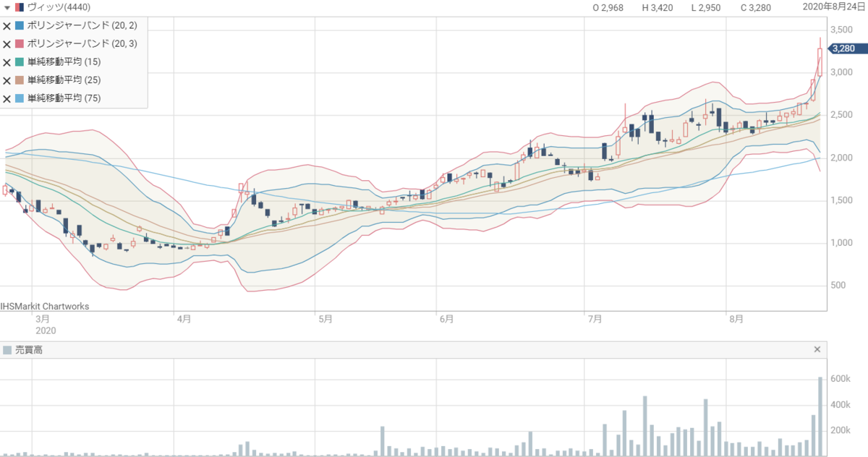
Task: Click the ヴィッツ candlestick color icon
Action: click(20, 7)
